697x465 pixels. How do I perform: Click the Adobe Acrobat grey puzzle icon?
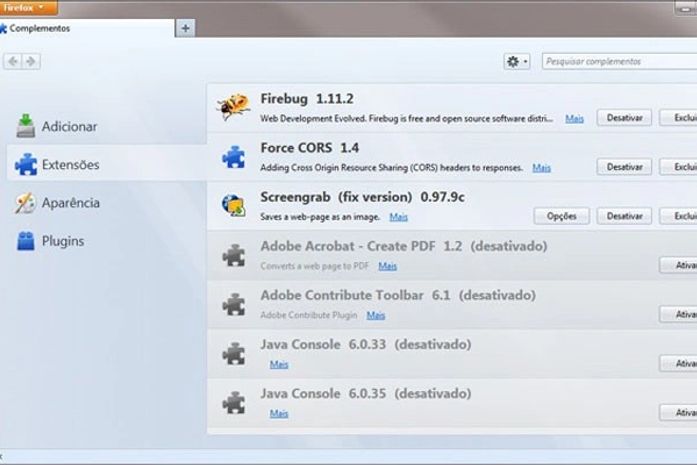click(234, 254)
